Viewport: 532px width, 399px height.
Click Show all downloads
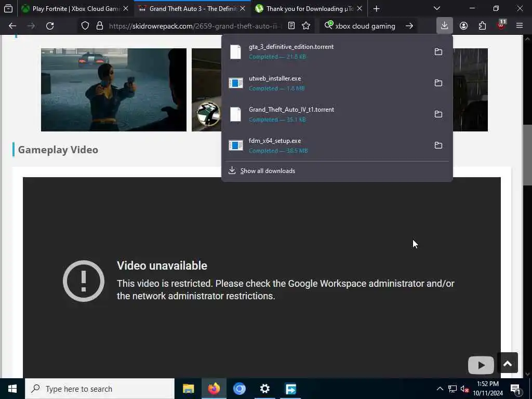(x=337, y=170)
